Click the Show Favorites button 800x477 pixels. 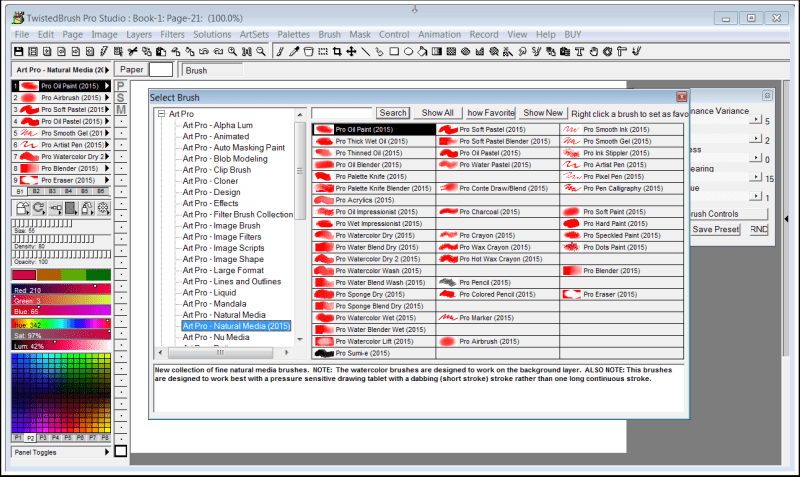click(x=491, y=113)
